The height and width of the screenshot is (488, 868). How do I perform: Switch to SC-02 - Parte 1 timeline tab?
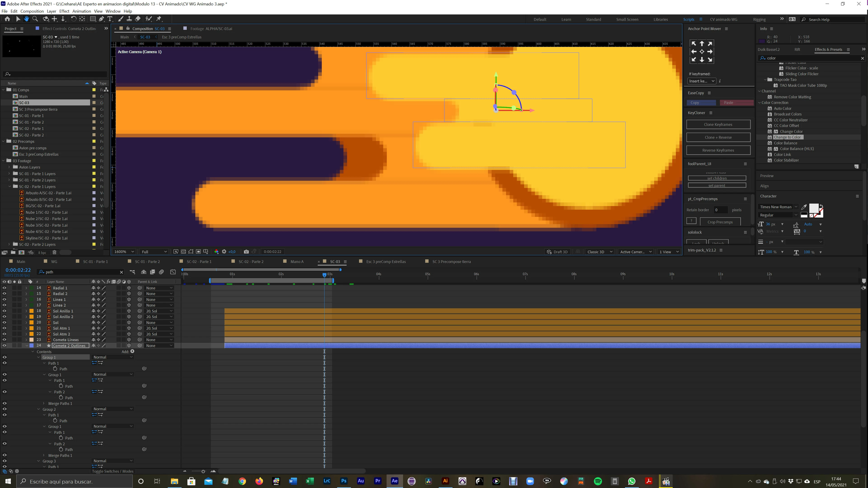(x=199, y=261)
